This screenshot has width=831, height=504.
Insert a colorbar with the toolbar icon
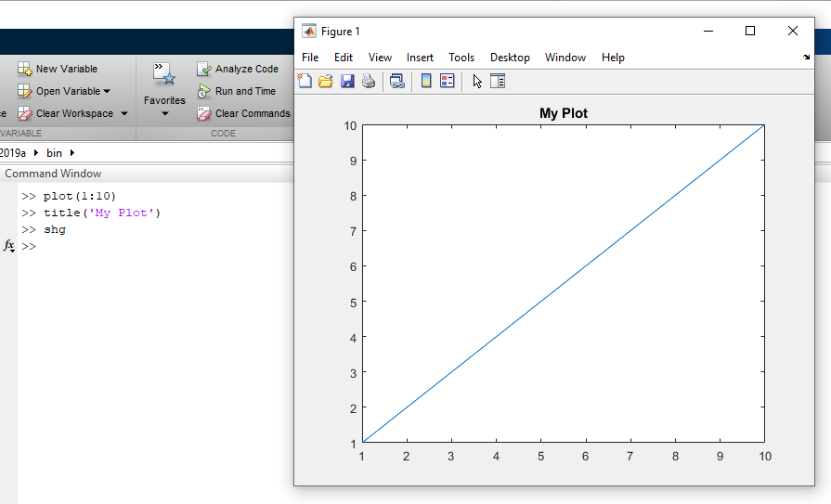426,81
